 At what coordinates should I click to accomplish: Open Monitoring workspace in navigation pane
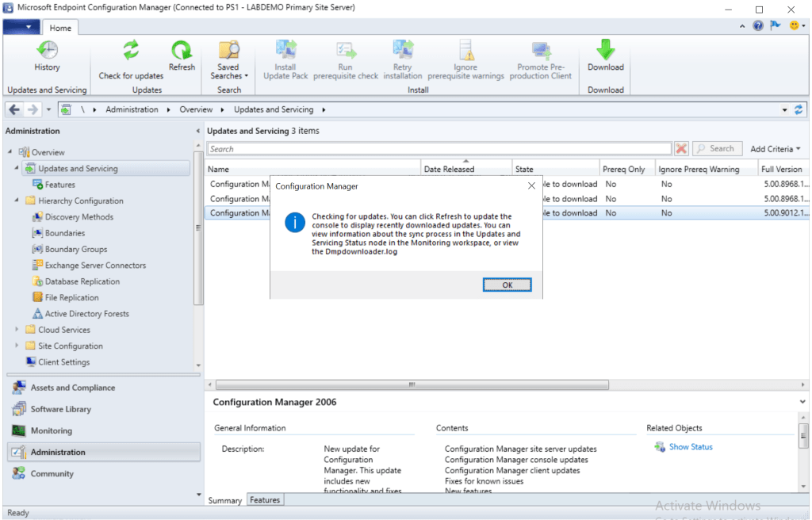click(52, 430)
